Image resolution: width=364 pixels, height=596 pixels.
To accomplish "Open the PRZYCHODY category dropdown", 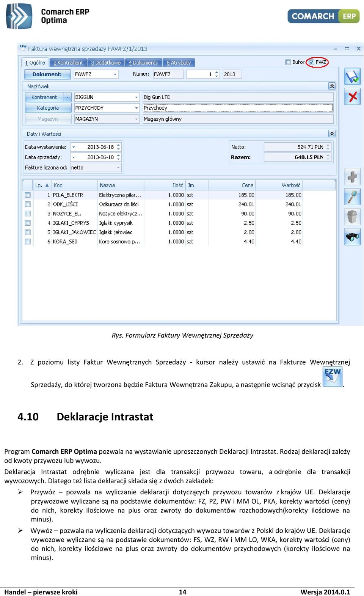I will (x=136, y=108).
